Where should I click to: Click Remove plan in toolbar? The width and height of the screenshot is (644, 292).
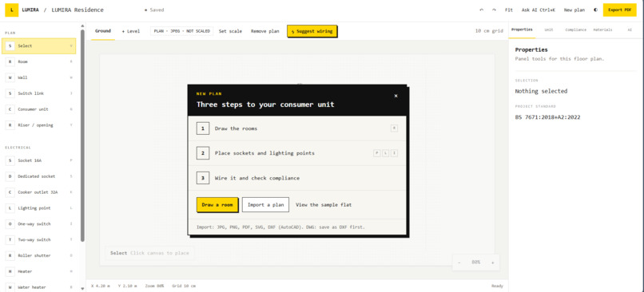point(265,31)
